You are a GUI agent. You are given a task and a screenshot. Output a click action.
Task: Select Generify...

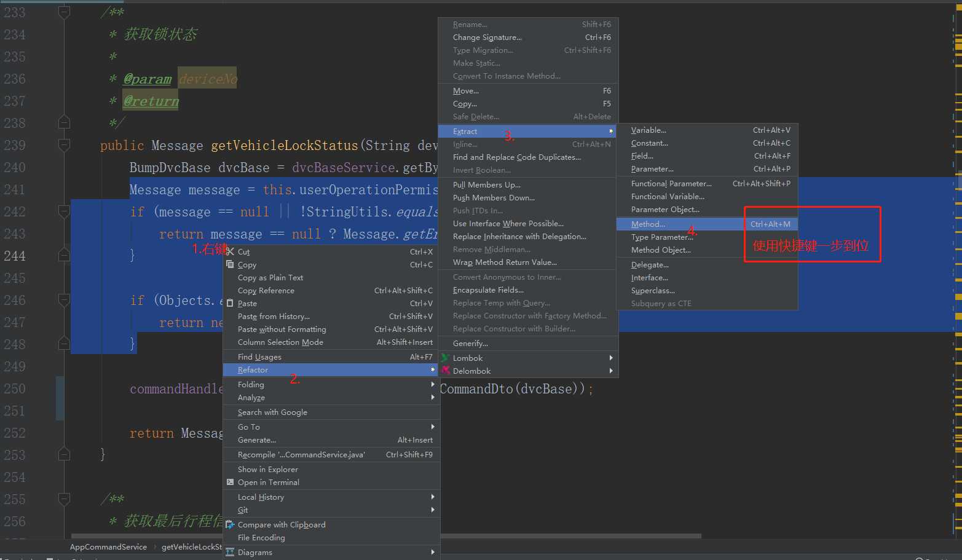(528, 343)
